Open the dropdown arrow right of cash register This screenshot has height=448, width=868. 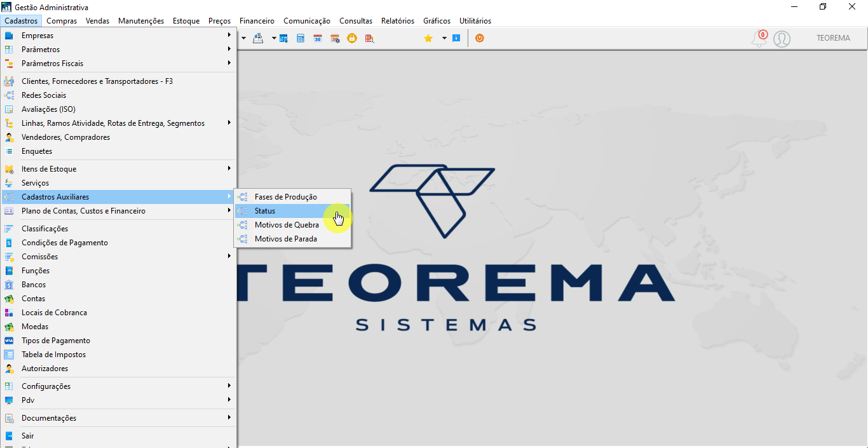[x=274, y=38]
